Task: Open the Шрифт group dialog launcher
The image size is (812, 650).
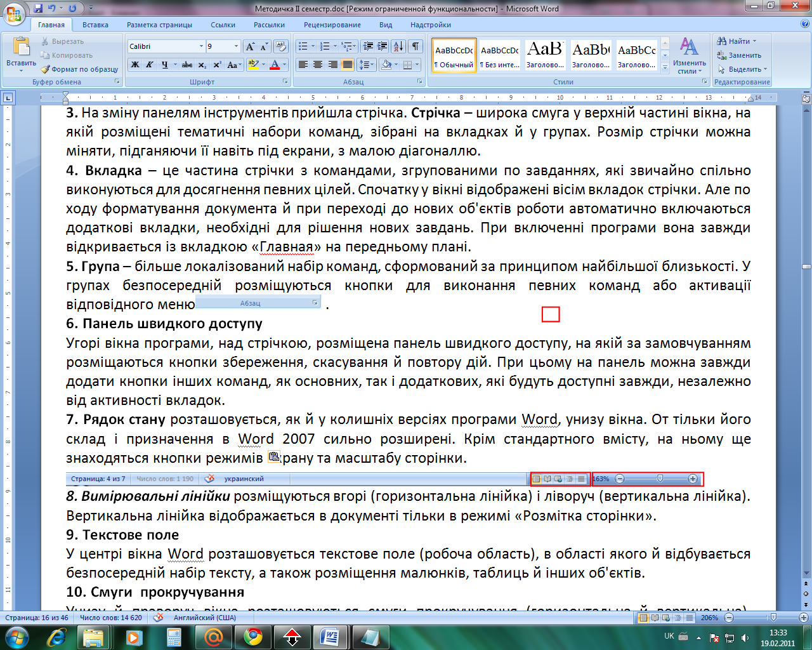Action: 287,82
